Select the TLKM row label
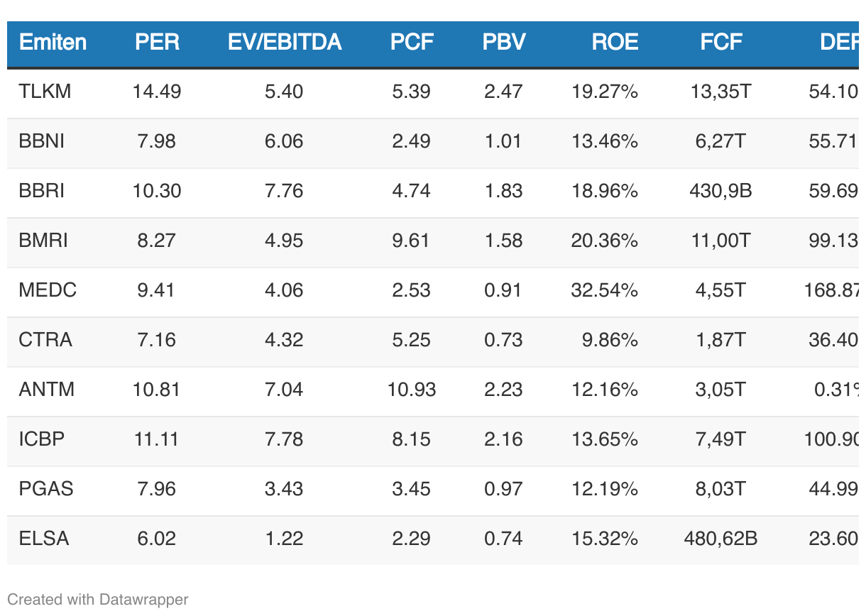Image resolution: width=866 pixels, height=616 pixels. point(45,92)
